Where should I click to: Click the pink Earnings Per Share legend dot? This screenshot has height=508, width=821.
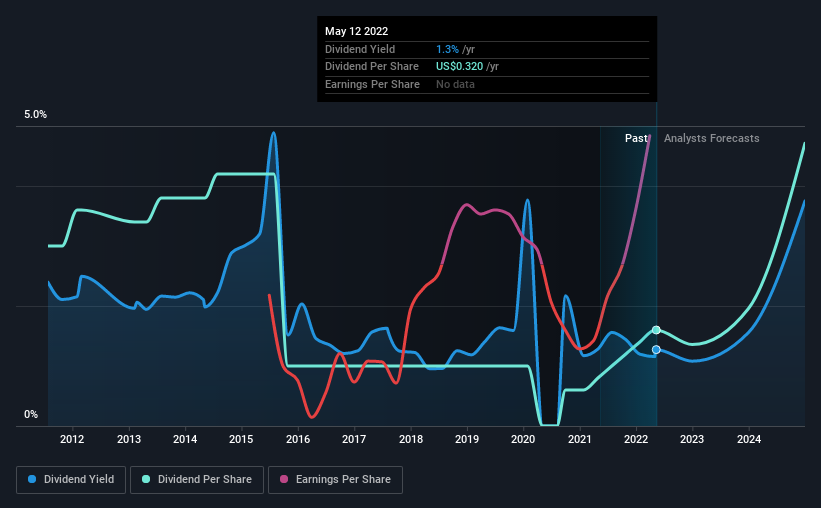pyautogui.click(x=283, y=480)
